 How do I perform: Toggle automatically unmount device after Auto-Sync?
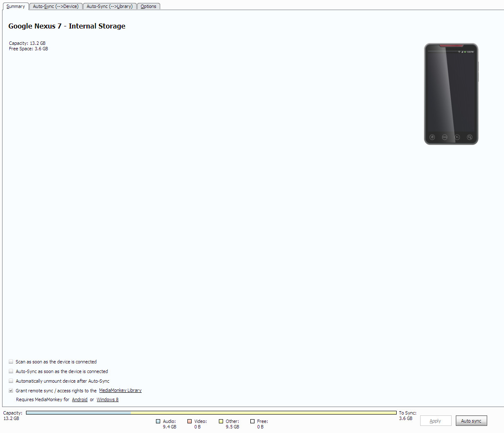point(11,381)
